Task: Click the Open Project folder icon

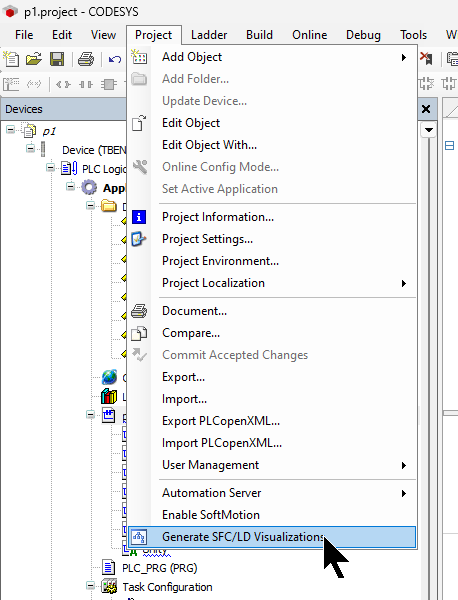Action: click(x=34, y=59)
